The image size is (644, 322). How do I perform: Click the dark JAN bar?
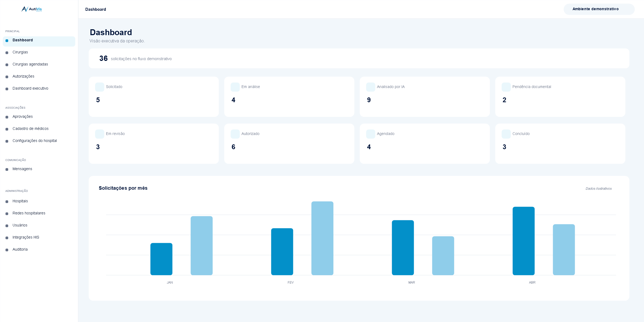[161, 259]
